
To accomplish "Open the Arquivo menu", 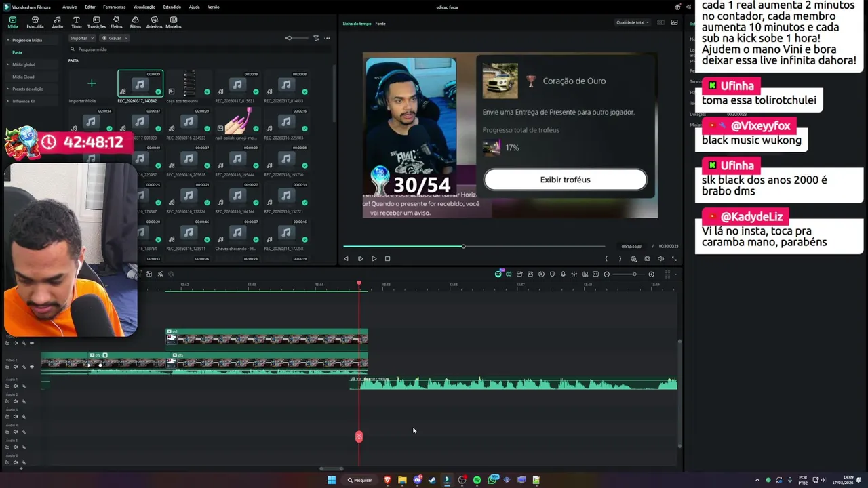I will (x=69, y=7).
